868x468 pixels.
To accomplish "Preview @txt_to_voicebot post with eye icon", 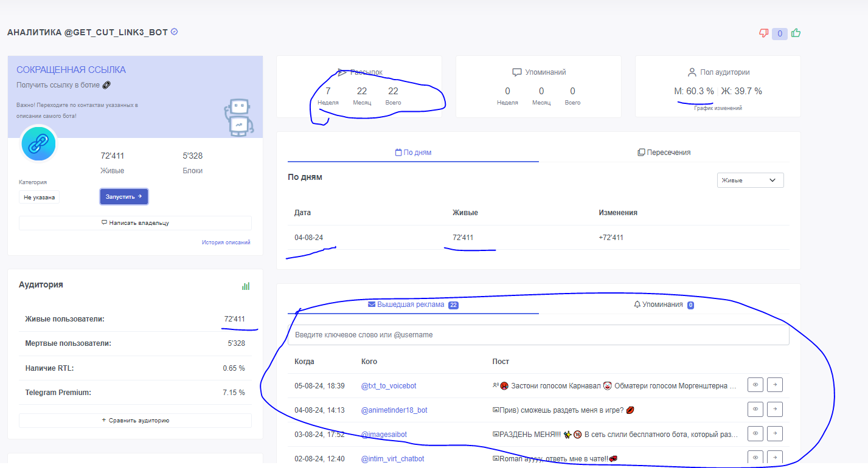I will (755, 385).
